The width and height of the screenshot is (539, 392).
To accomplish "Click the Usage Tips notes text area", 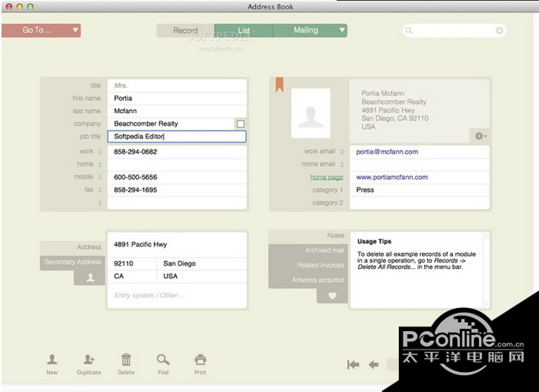I will [417, 270].
